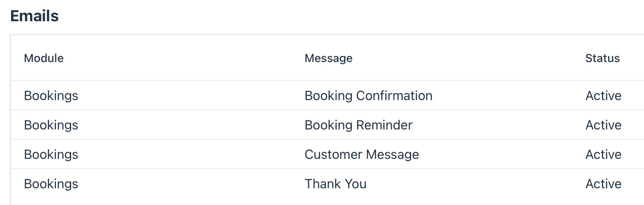The image size is (644, 205).
Task: Select Bookings module in Booking Confirmation row
Action: coord(51,96)
